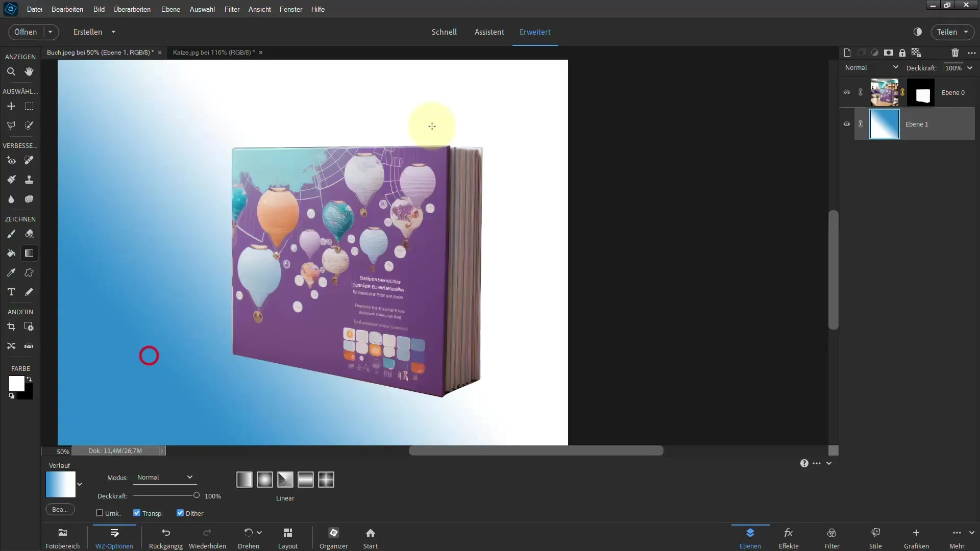Uncheck the Dither checkbox
The height and width of the screenshot is (551, 980).
pyautogui.click(x=180, y=513)
